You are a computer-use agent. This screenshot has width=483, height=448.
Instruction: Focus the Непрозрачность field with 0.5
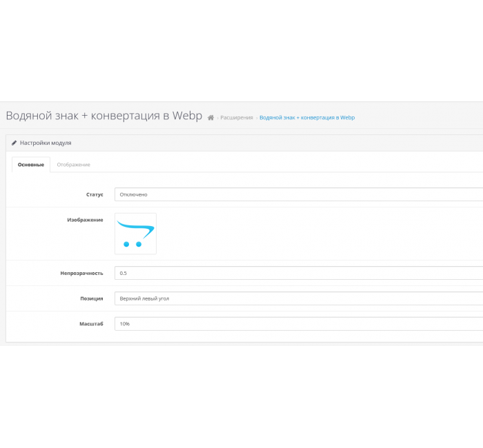coord(299,273)
